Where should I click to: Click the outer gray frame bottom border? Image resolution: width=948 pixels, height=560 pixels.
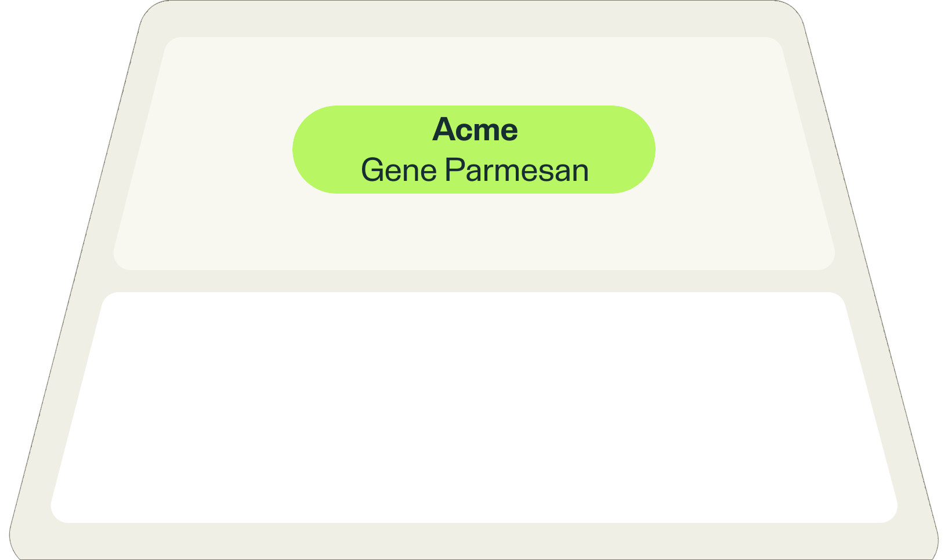click(x=474, y=541)
